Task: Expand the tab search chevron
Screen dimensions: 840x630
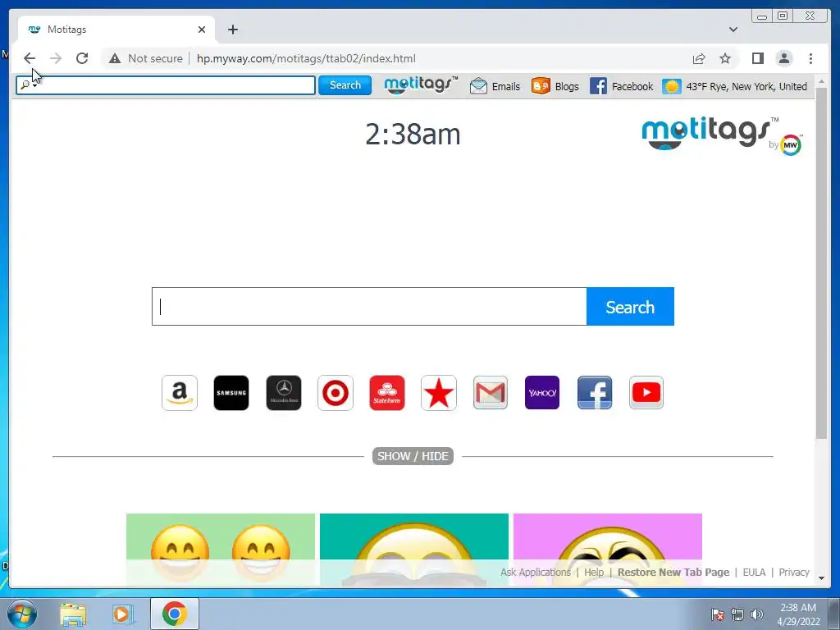Action: pos(733,30)
